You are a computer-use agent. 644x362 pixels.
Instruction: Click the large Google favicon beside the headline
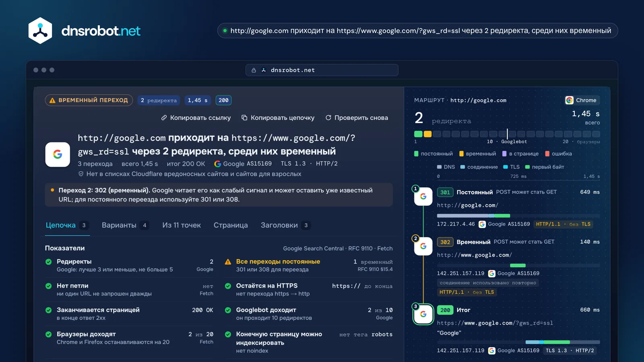point(58,154)
